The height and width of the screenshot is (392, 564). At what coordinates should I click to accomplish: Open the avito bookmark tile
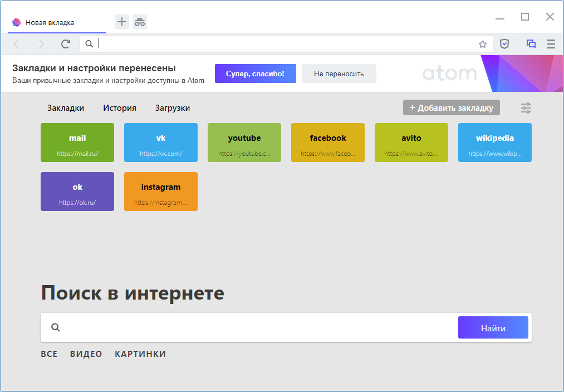point(411,143)
